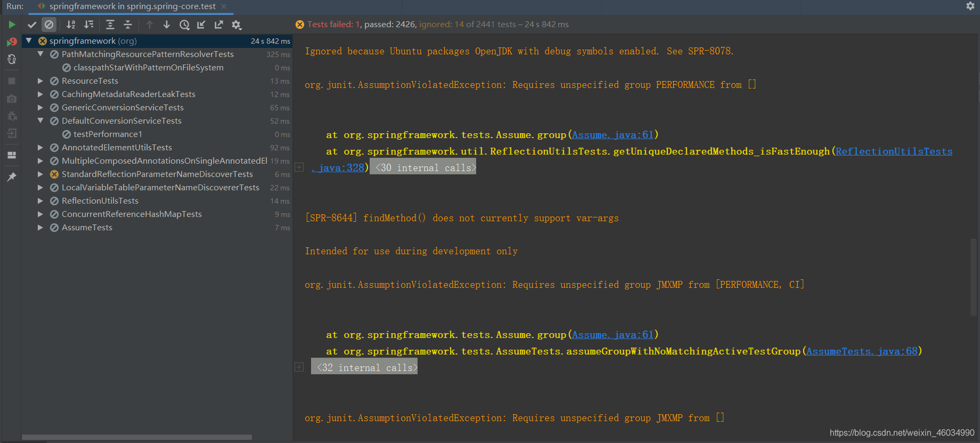Select springframework (org) root row
Viewport: 980px width, 443px height.
[157, 41]
